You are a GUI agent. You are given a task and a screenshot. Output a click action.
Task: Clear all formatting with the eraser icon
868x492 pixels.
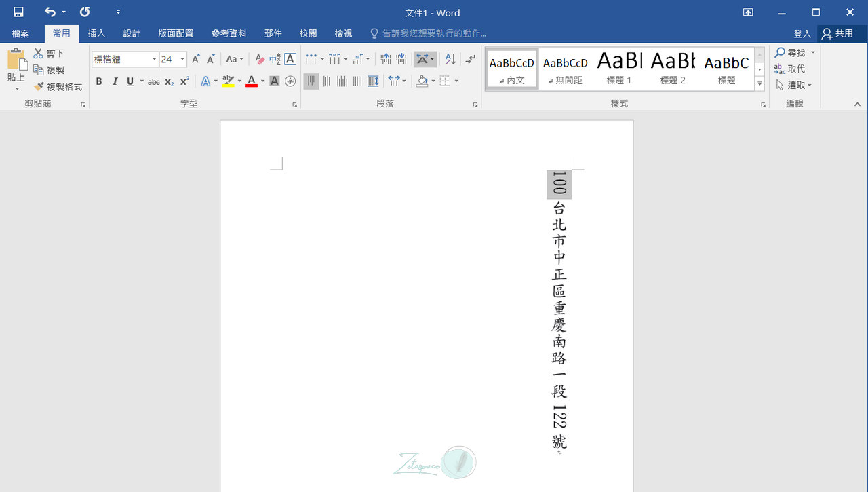[x=260, y=59]
